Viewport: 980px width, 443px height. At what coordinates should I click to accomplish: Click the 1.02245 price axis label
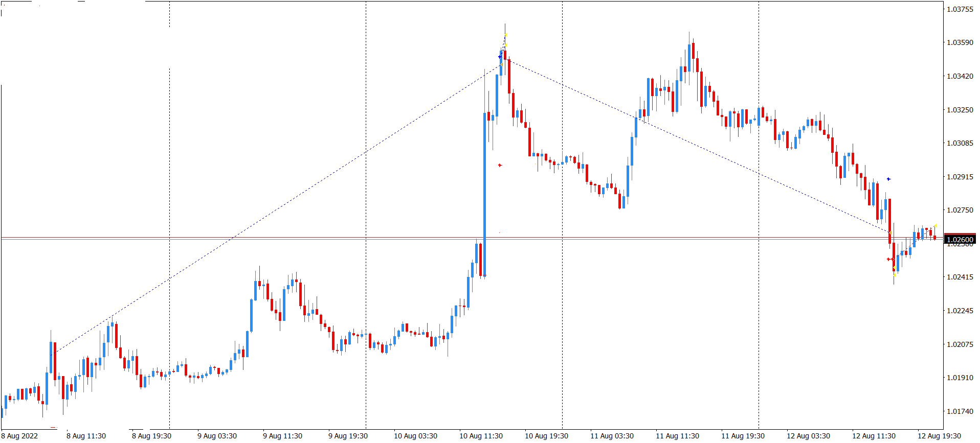[960, 311]
